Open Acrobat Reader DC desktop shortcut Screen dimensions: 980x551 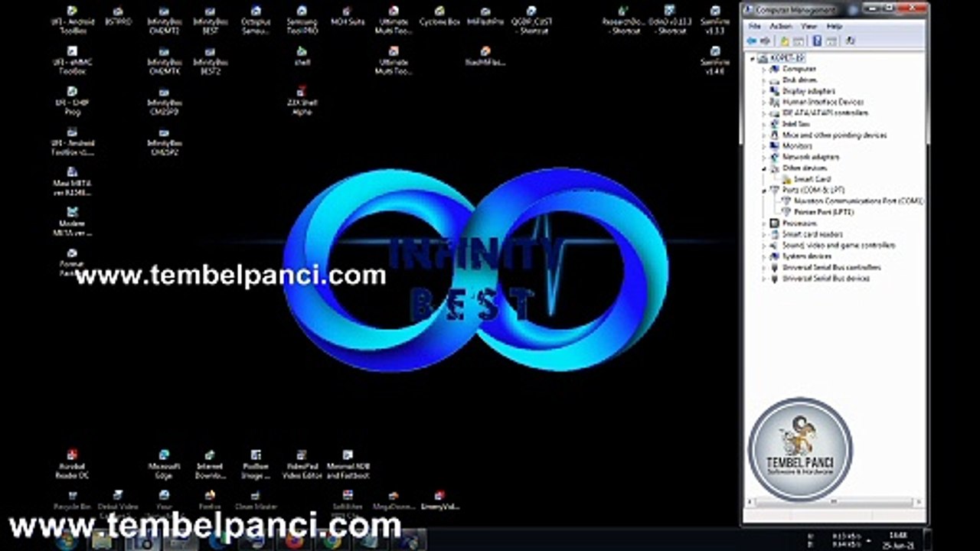point(72,464)
